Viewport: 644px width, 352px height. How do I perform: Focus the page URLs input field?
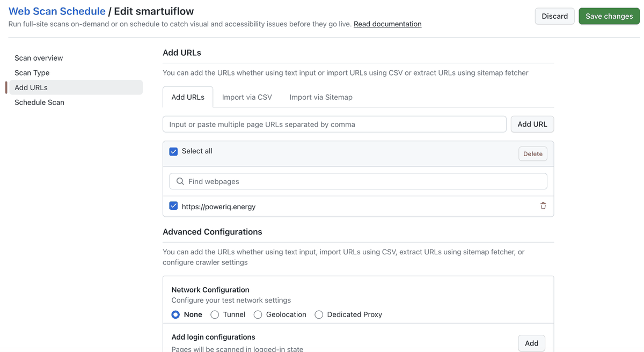334,124
